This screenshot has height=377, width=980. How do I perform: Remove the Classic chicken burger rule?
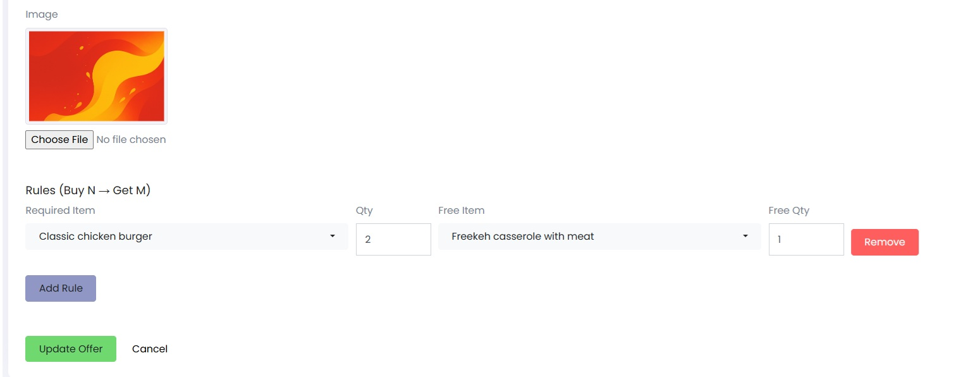click(885, 242)
